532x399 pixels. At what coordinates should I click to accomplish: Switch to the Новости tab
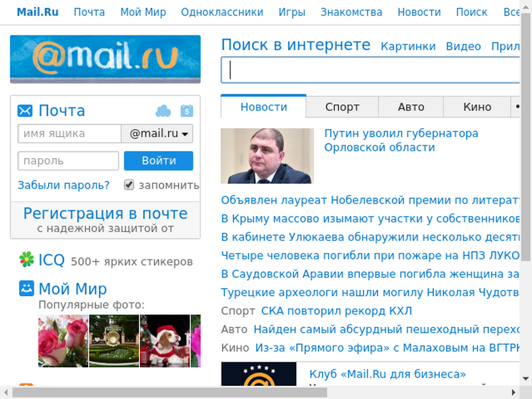click(x=263, y=107)
